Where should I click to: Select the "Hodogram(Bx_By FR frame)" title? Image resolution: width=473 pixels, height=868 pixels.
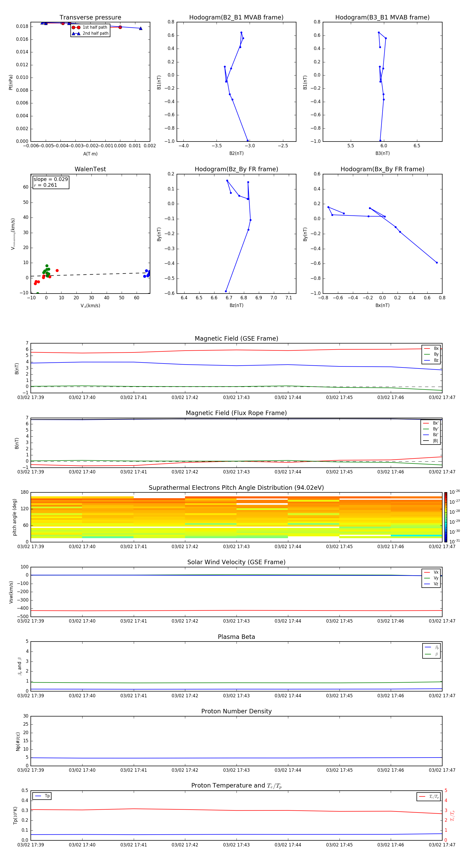tap(382, 169)
